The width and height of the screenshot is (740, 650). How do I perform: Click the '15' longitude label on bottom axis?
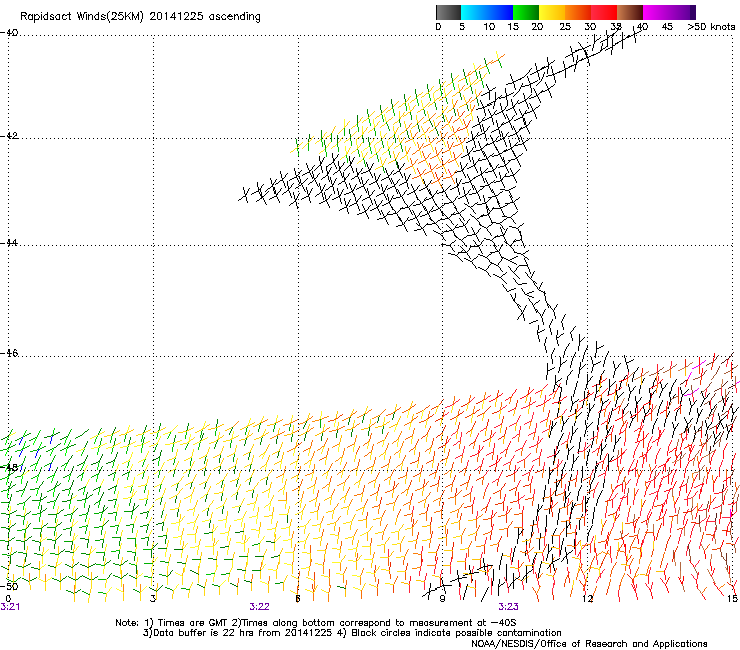coord(732,599)
